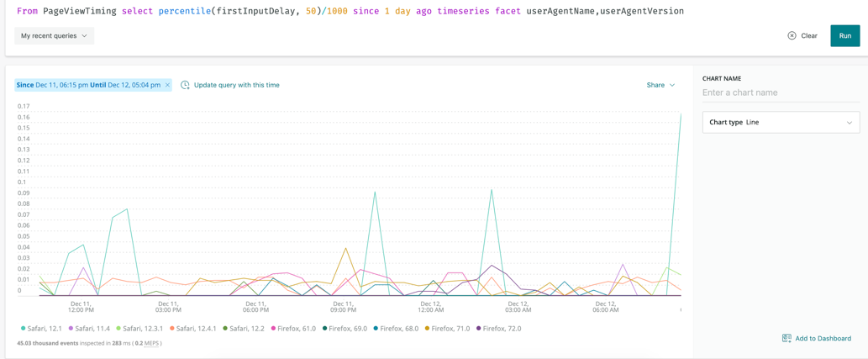Click the clock icon beside Update query
This screenshot has width=868, height=359.
pos(186,85)
